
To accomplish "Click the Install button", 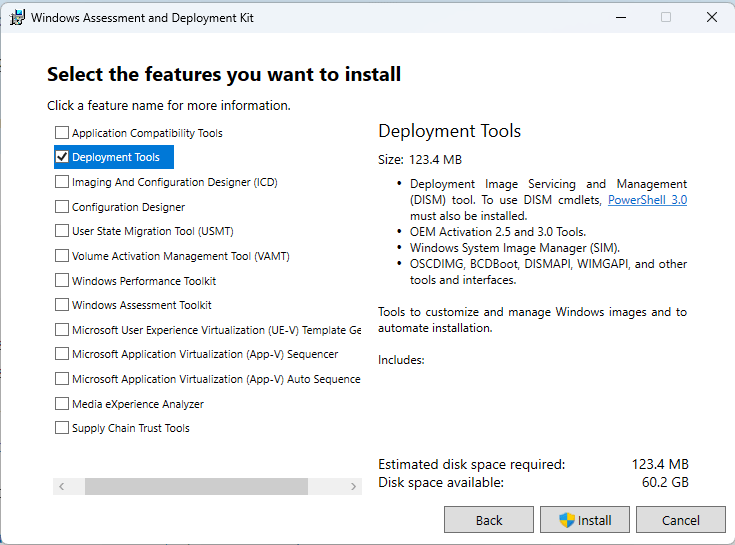I will [x=585, y=520].
